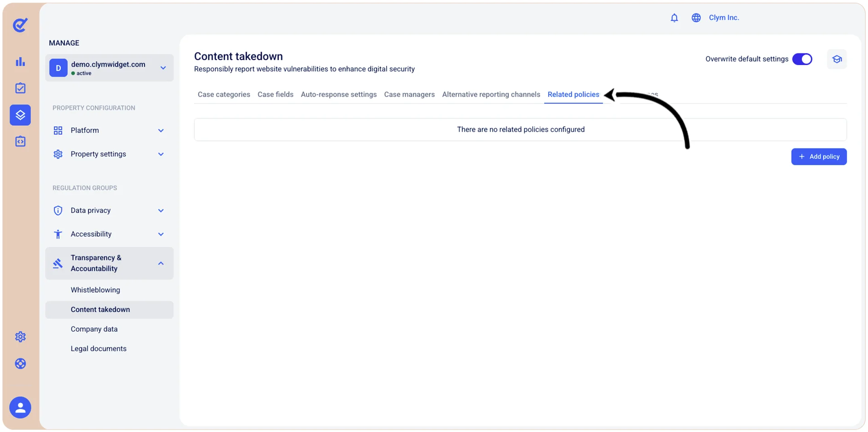Open the demo.clymwidget.com property dropdown
This screenshot has height=432, width=868.
(109, 68)
